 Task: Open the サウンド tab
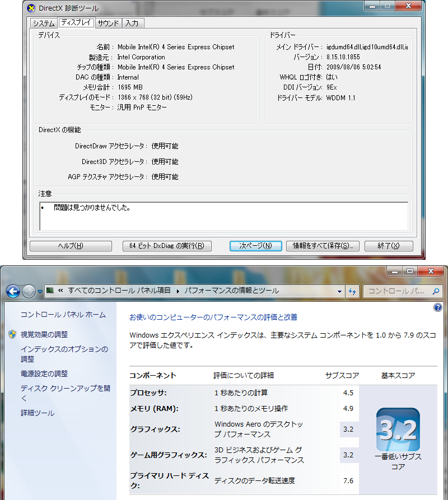[108, 23]
